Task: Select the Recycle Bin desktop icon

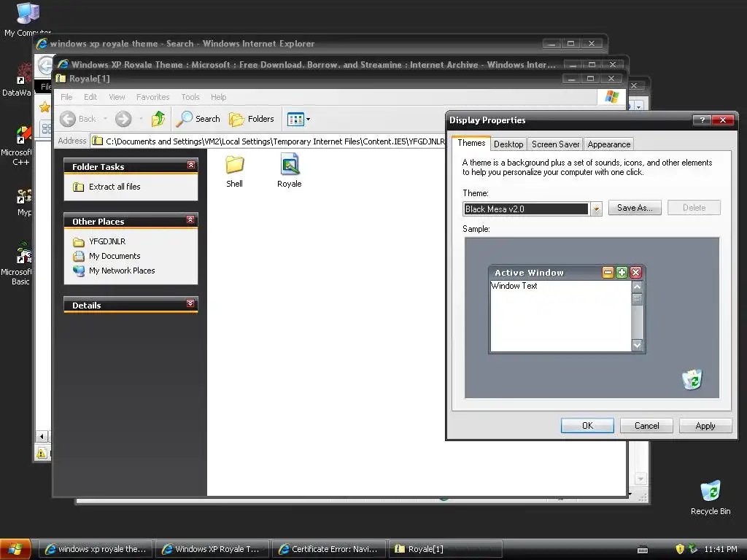Action: 711,497
